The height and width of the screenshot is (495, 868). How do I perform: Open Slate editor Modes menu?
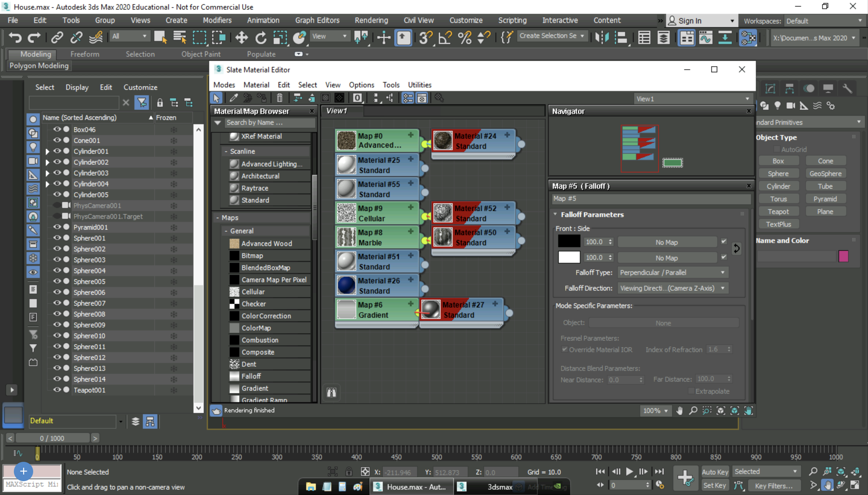click(x=224, y=85)
